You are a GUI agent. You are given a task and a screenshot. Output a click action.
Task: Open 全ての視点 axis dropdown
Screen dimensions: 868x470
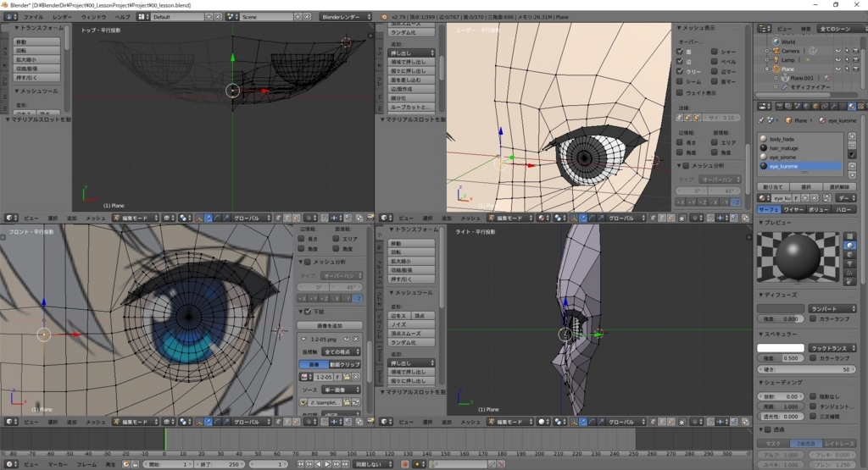(341, 351)
